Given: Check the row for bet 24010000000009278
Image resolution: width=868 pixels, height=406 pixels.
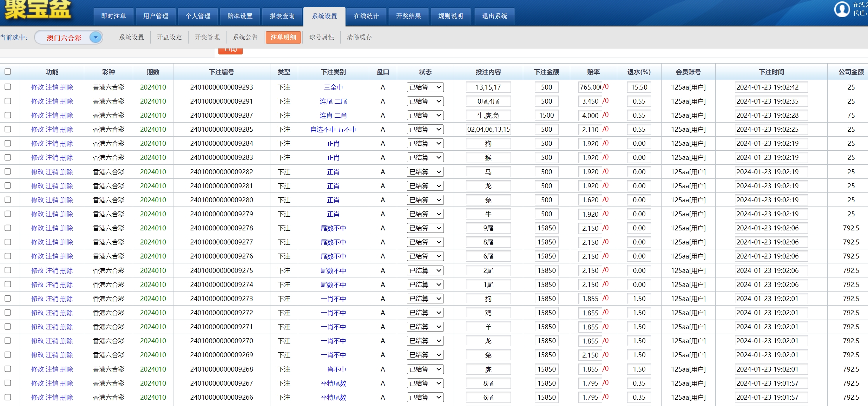Looking at the screenshot, I should click(8, 228).
